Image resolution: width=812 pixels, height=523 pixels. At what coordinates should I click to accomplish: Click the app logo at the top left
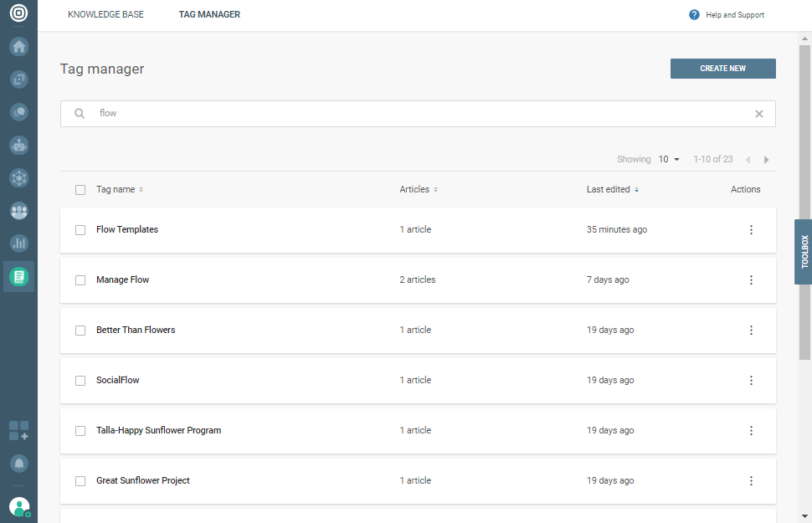18,14
